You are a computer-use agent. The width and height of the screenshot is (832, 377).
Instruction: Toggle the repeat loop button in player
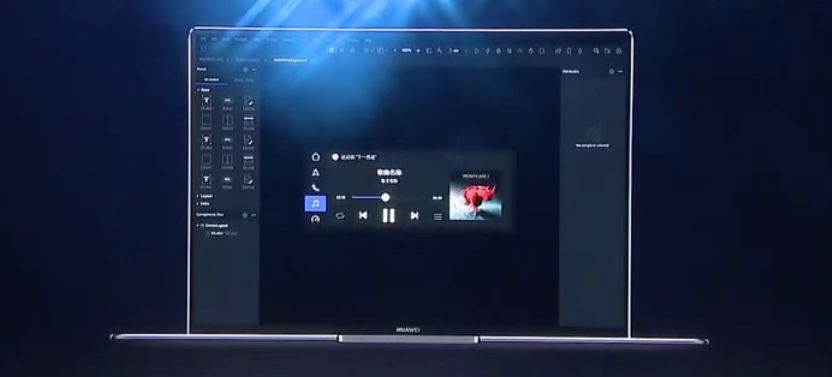pos(340,216)
